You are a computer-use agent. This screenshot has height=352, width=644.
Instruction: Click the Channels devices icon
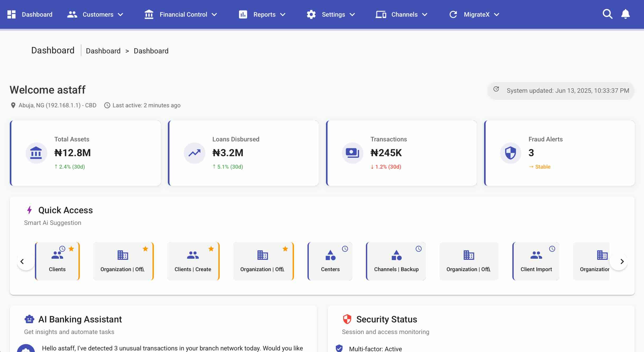381,15
